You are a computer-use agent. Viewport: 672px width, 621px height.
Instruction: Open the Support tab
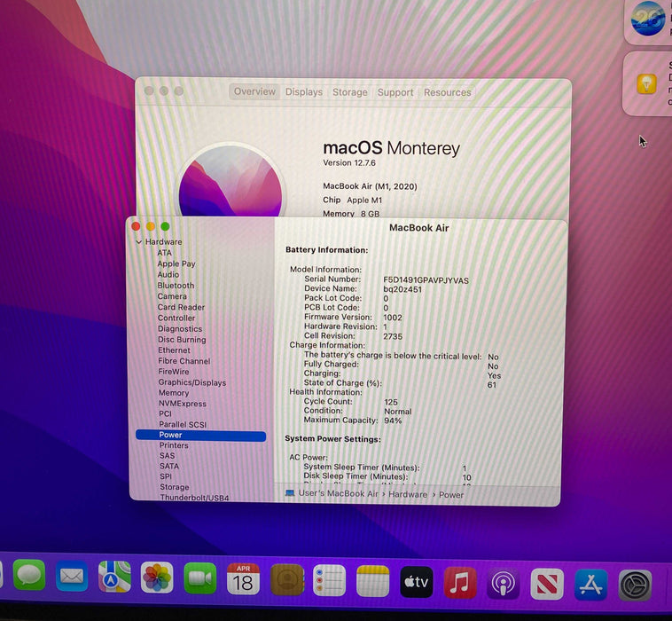point(395,92)
